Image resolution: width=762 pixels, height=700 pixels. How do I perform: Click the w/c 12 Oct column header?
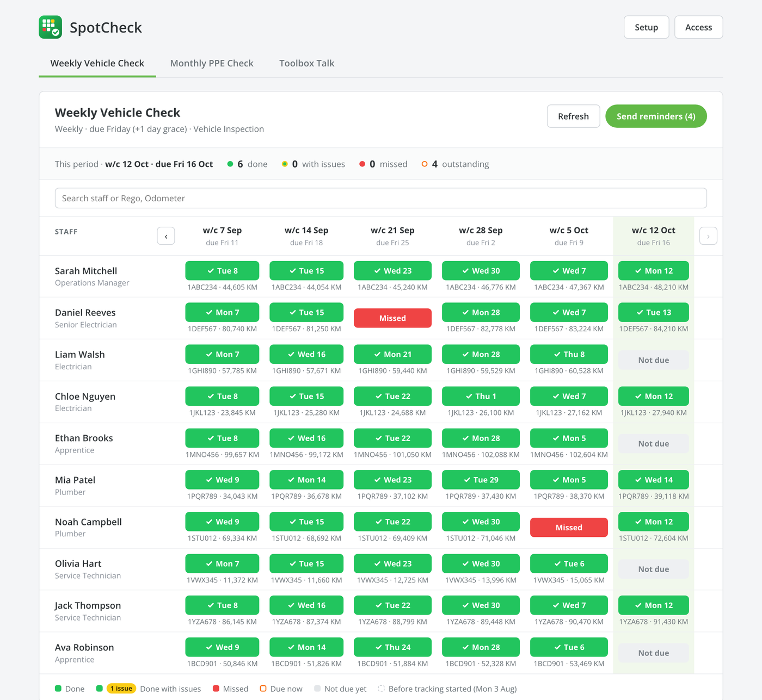653,236
